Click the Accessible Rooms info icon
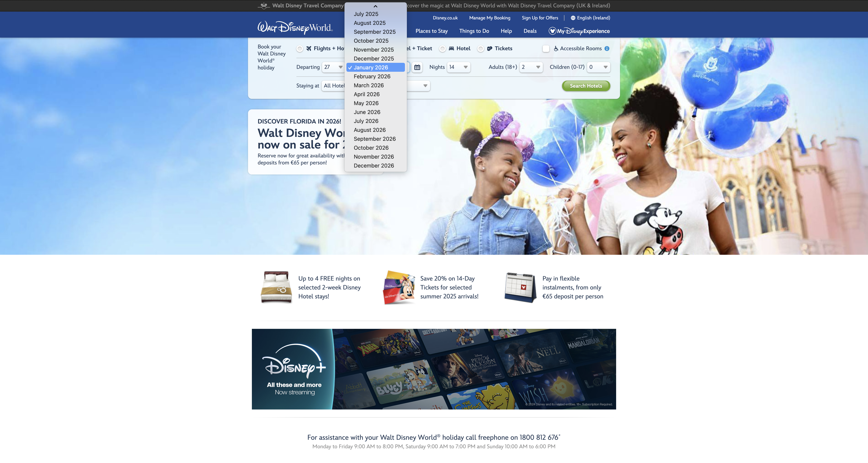This screenshot has width=868, height=463. (x=607, y=48)
